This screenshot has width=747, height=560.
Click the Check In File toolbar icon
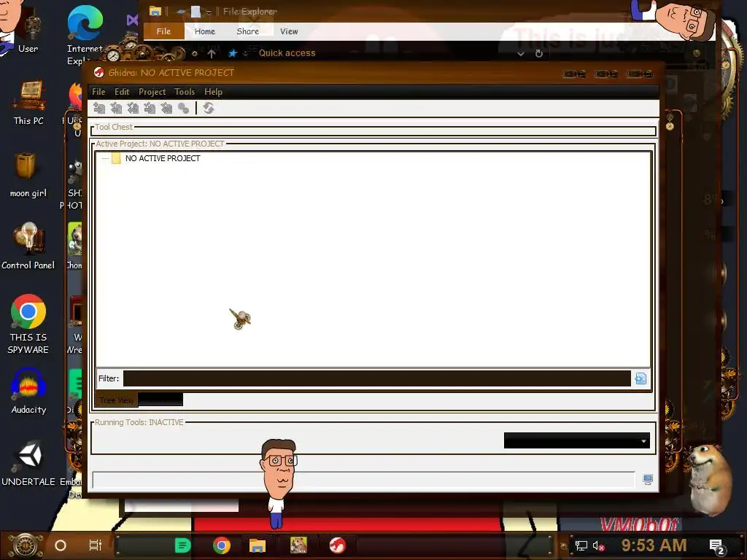click(x=149, y=108)
